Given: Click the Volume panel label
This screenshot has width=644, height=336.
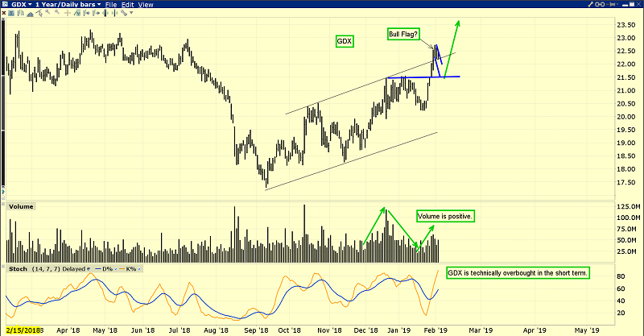Looking at the screenshot, I should pos(21,206).
